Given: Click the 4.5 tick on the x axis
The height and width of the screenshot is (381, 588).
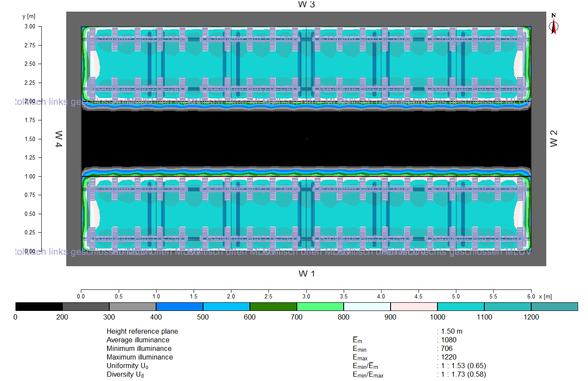Looking at the screenshot, I should [419, 297].
